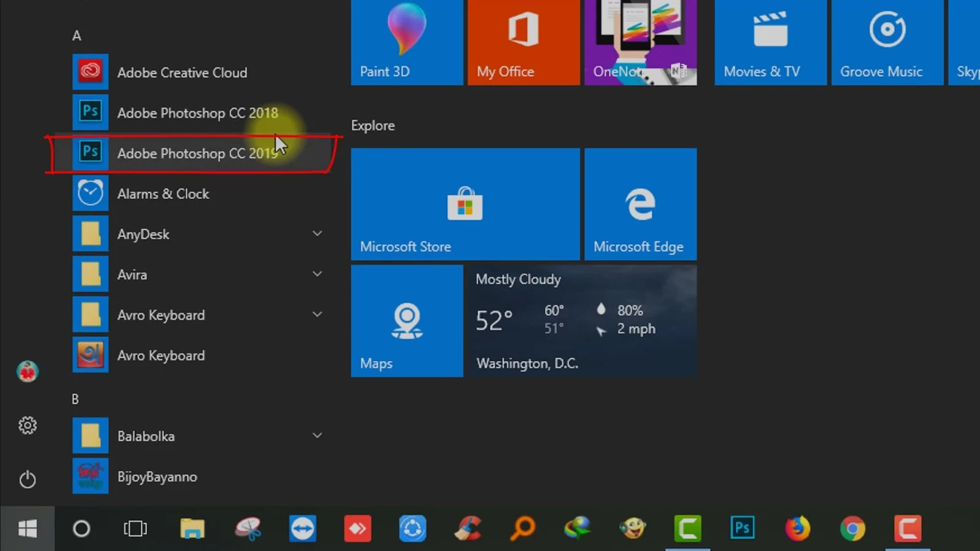
Task: Open the red AnyDesk taskbar icon
Action: pyautogui.click(x=358, y=528)
